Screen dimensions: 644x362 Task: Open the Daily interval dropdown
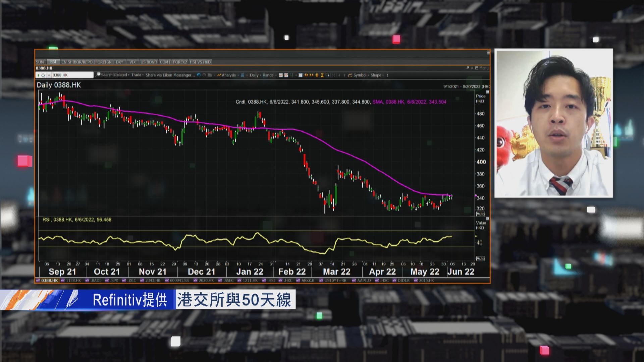254,75
